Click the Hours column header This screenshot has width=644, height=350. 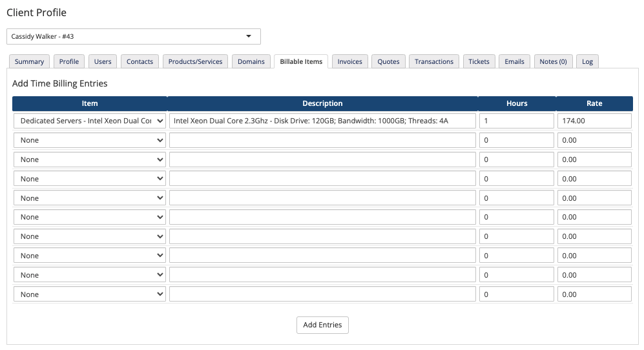tap(517, 103)
